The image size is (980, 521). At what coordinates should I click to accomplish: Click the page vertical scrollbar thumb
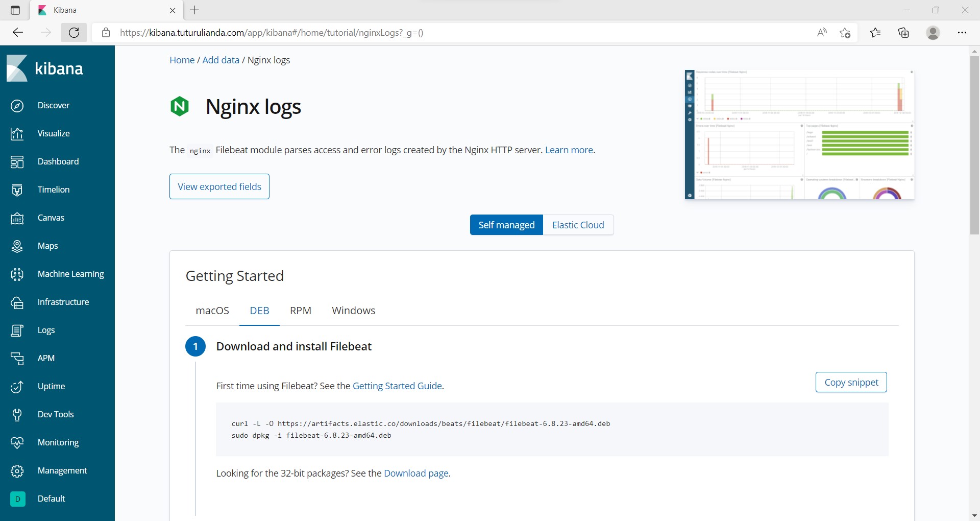(974, 145)
